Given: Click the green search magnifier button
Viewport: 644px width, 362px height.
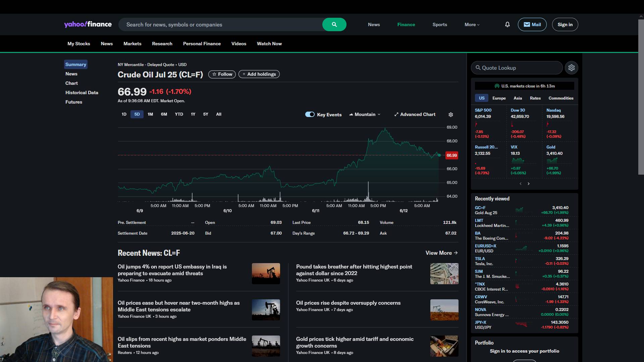Looking at the screenshot, I should 334,24.
